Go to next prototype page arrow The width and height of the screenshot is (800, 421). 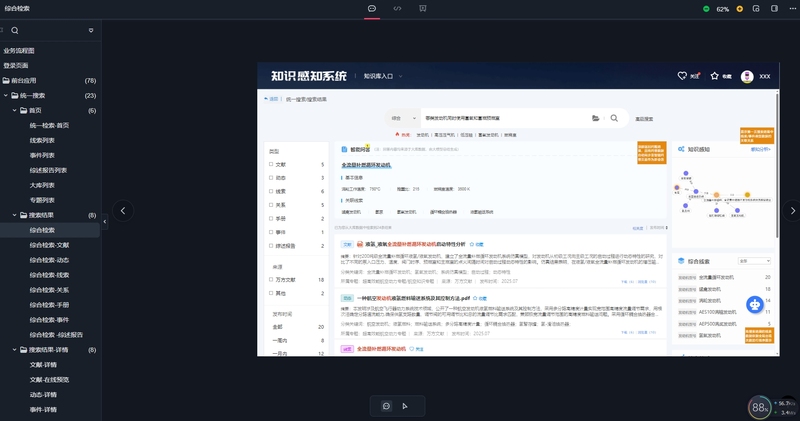[x=792, y=211]
